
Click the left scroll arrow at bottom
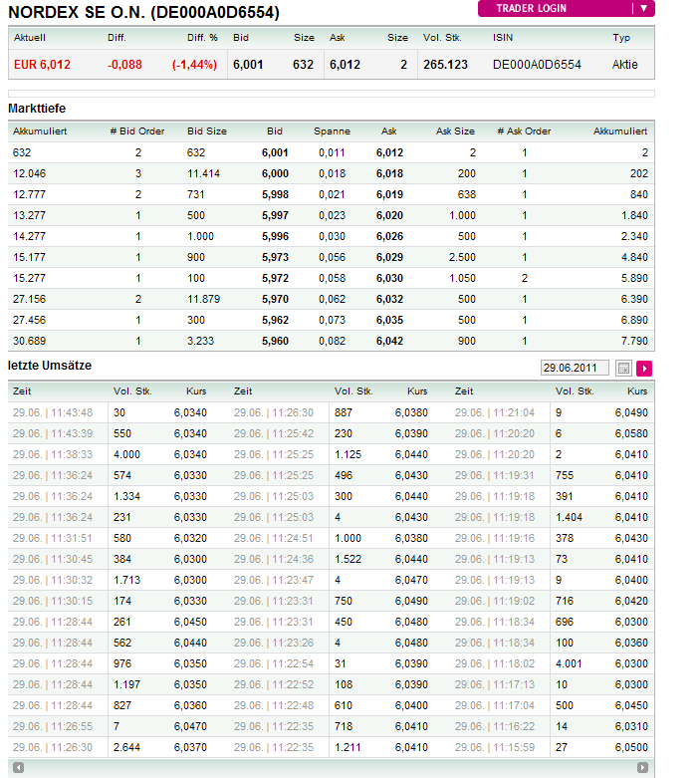[18, 768]
